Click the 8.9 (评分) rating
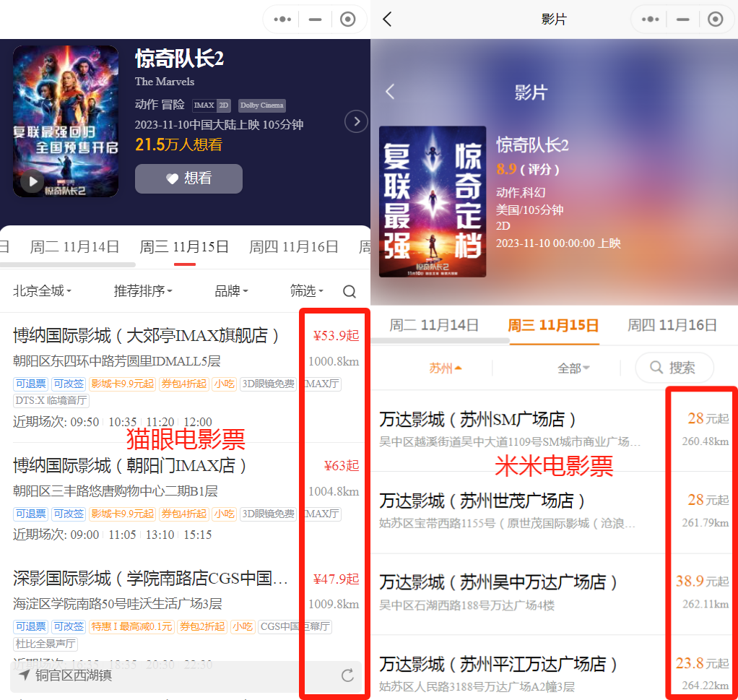The image size is (738, 700). tap(528, 169)
